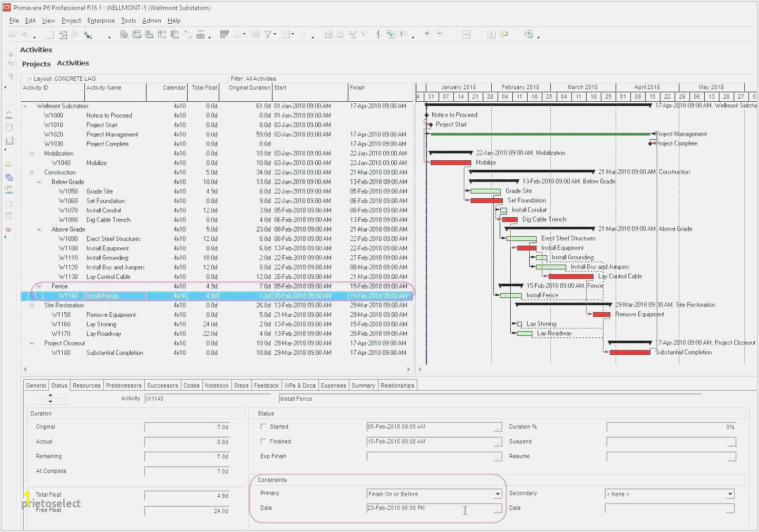
Task: Collapse the Site Restoration group
Action: [x=32, y=305]
